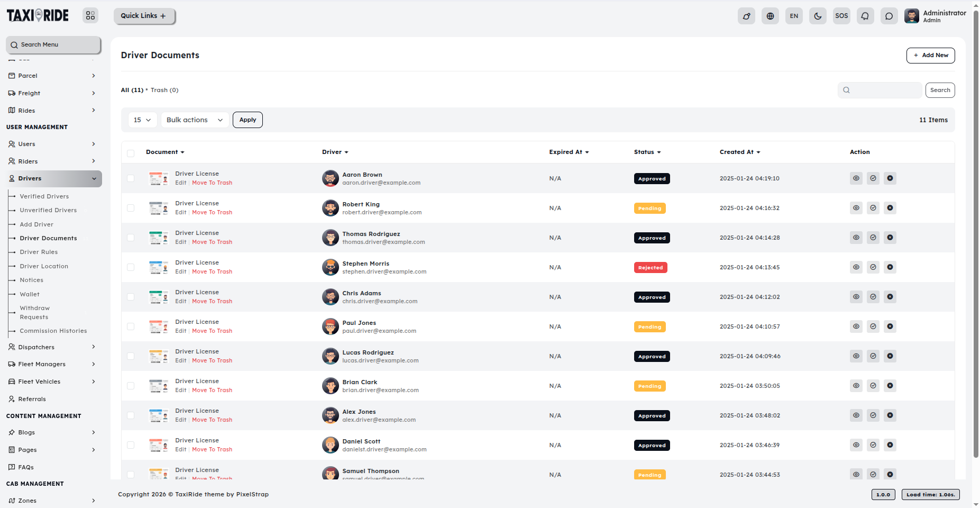View Stephen Morris's document eye icon
The height and width of the screenshot is (508, 980).
point(856,267)
